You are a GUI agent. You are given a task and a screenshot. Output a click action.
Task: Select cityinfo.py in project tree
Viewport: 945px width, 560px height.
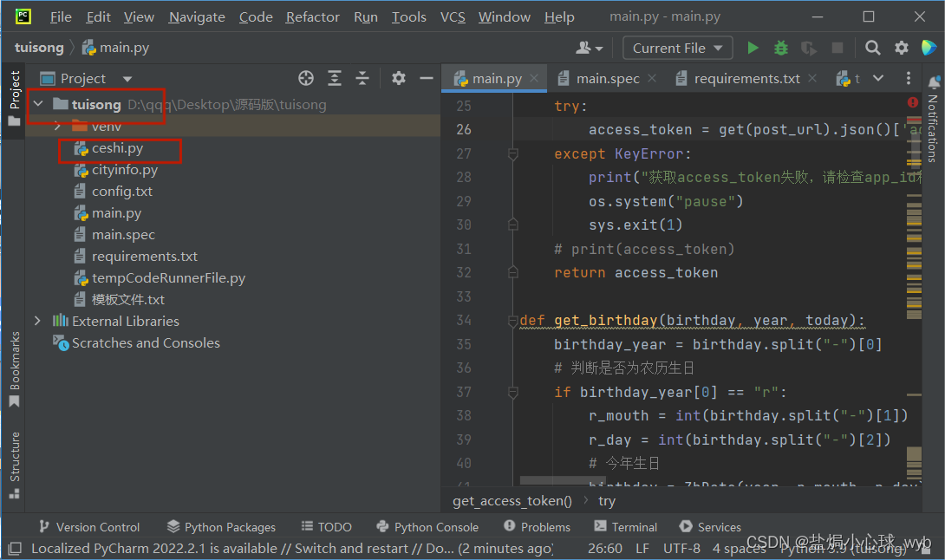125,170
